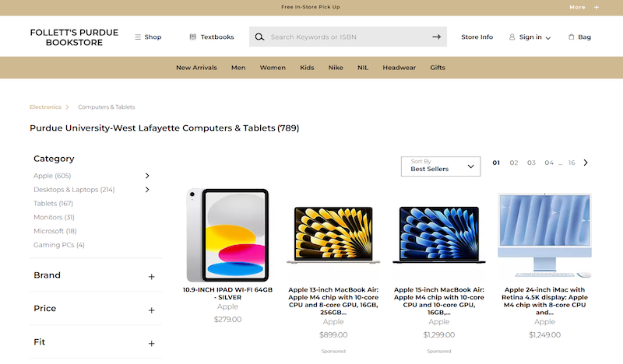Click the current page 01 indicator
This screenshot has height=364, width=623.
[496, 163]
